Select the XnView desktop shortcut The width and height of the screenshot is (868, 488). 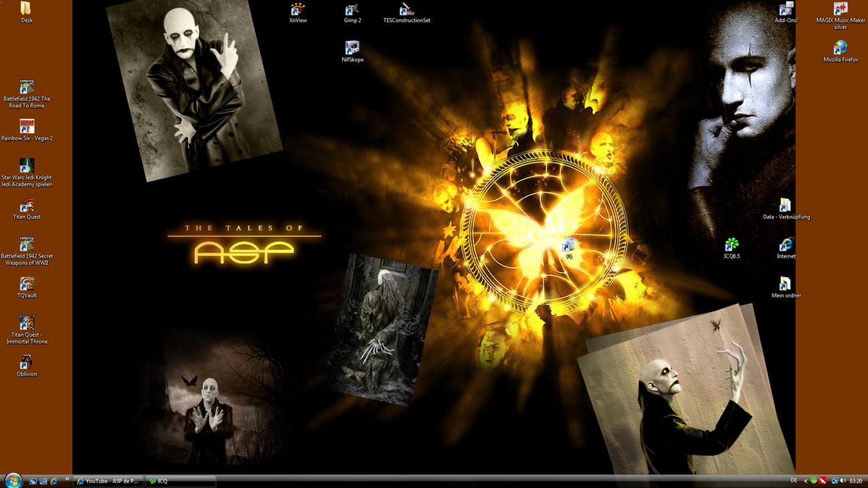click(298, 11)
